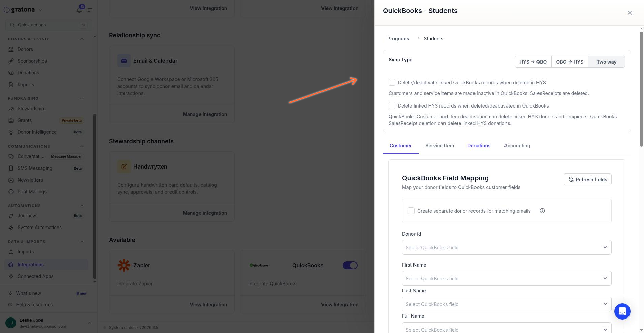Collapse the Fundraising section
This screenshot has width=644, height=333.
click(x=82, y=98)
